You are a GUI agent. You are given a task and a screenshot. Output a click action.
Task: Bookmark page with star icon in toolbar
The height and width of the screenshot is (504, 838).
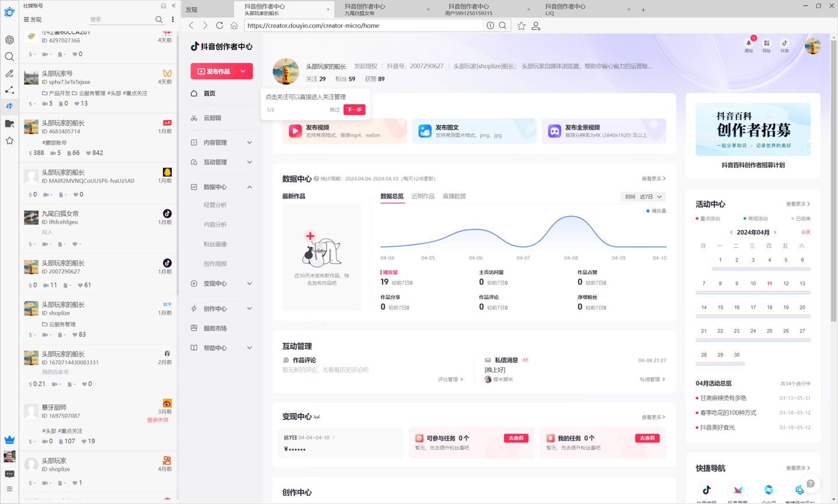pos(521,26)
